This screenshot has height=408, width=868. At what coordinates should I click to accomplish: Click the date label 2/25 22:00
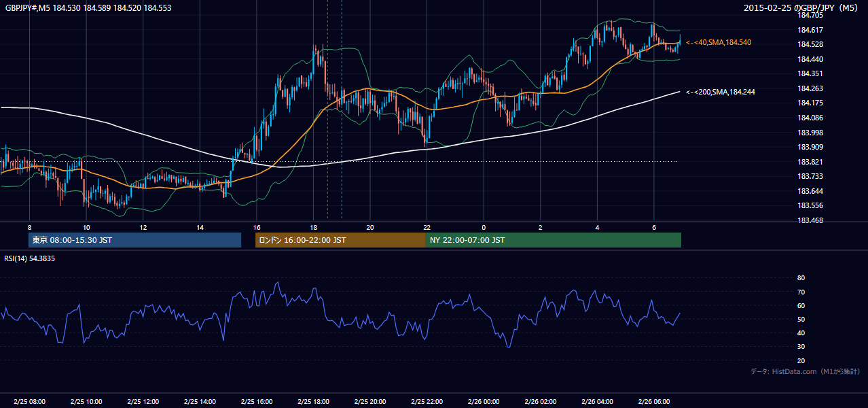[x=427, y=402]
